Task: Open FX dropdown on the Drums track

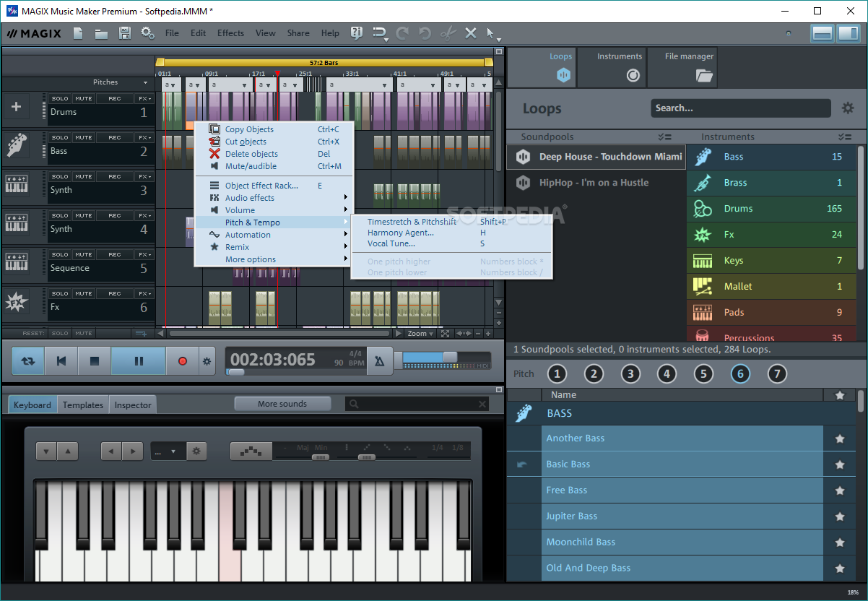Action: [144, 98]
